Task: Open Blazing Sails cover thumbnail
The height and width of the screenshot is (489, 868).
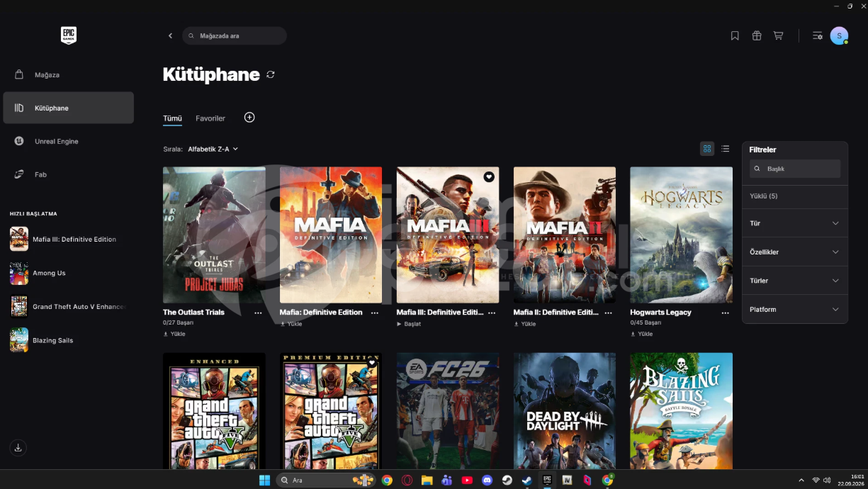Action: 681,411
